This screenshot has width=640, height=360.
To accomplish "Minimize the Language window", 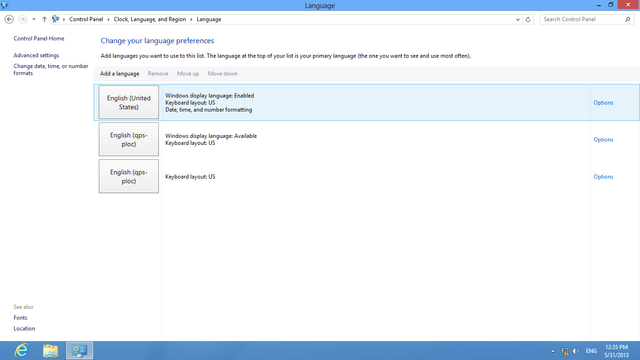I will point(598,5).
